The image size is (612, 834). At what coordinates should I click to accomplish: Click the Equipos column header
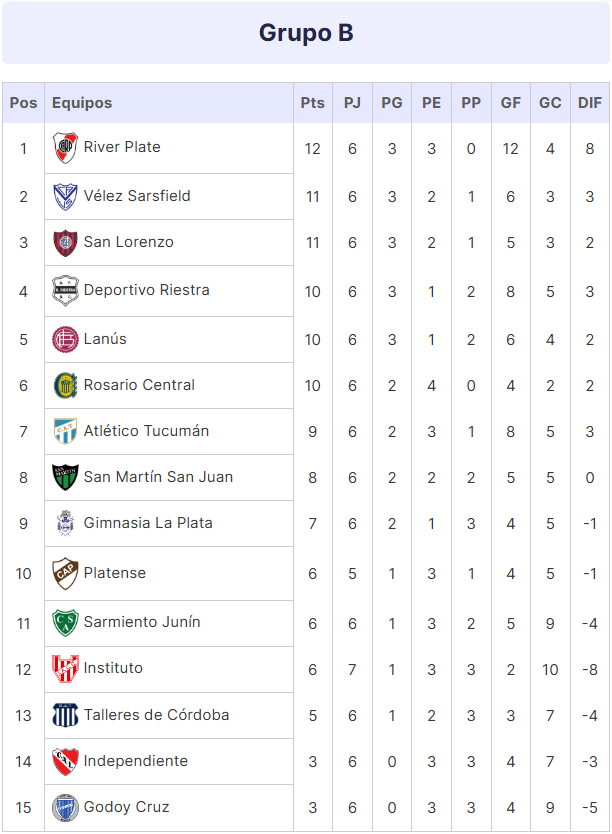pos(82,103)
